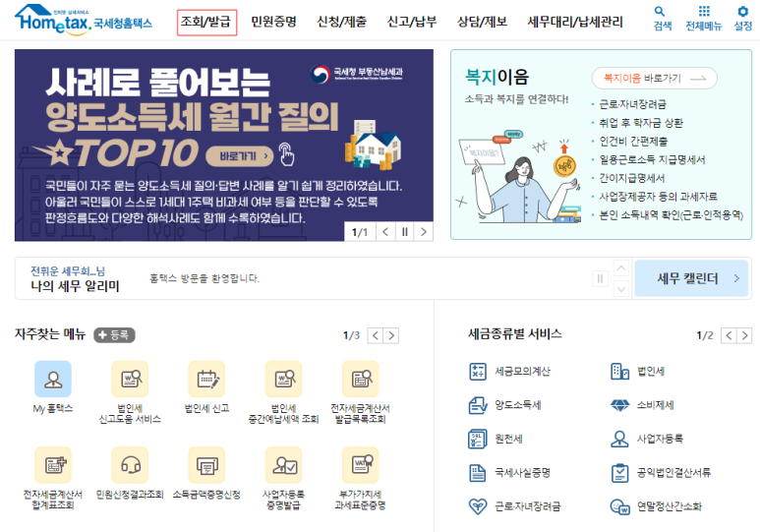
Task: Open 양도소득세 service
Action: pos(504,405)
